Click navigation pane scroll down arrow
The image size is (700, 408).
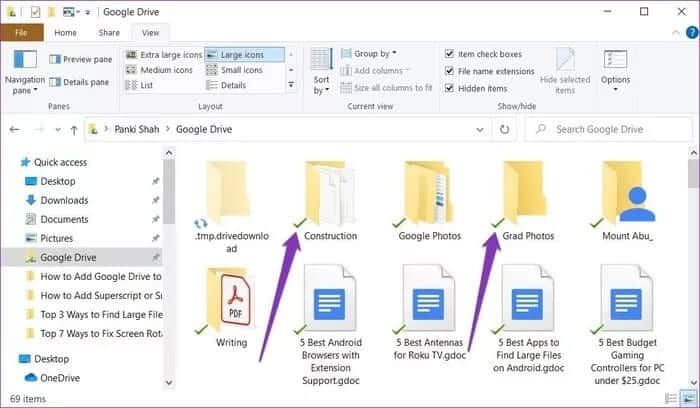click(169, 383)
